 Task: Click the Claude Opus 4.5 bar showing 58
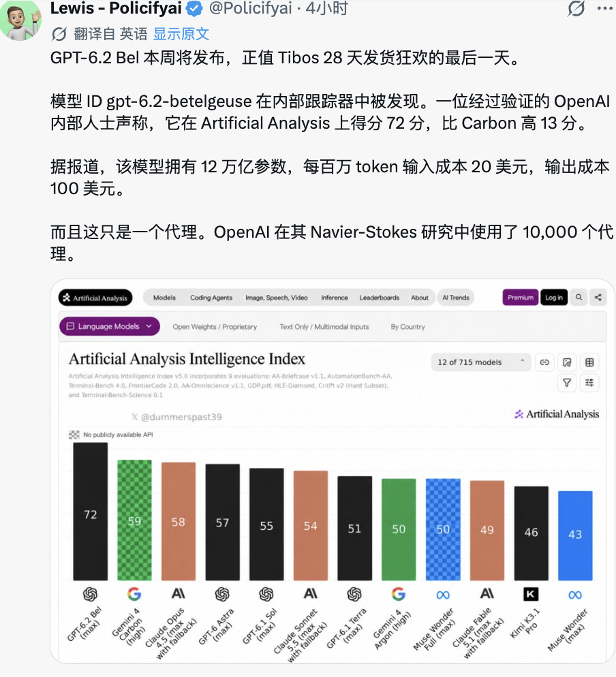(x=179, y=521)
